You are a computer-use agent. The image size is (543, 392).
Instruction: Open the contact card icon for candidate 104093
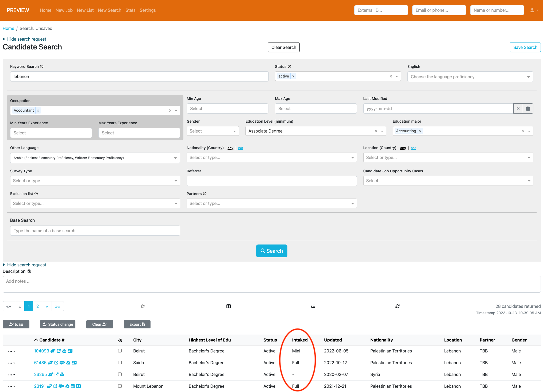point(70,351)
